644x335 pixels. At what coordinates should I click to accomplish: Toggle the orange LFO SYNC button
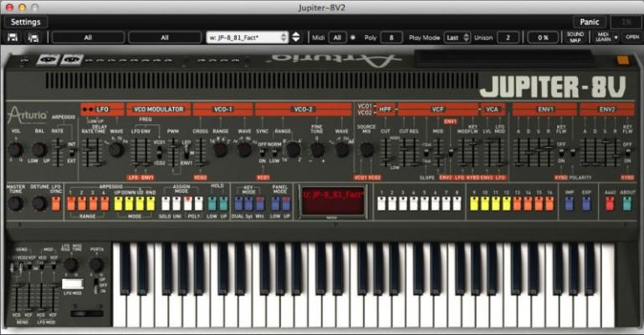56,203
